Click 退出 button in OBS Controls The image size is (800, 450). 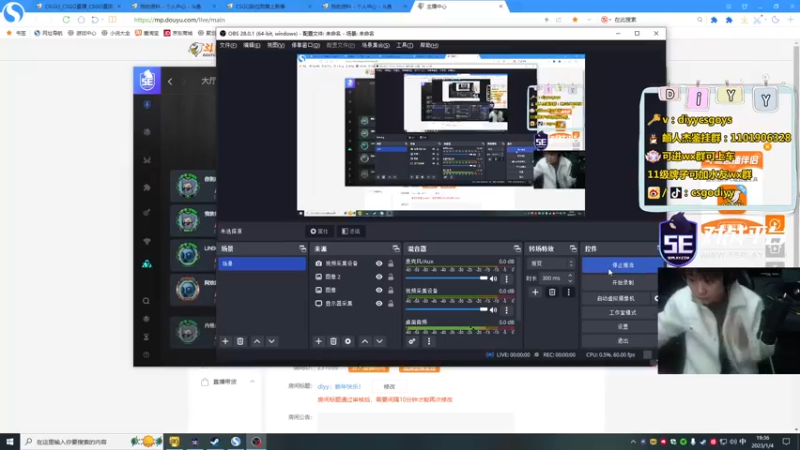pyautogui.click(x=622, y=341)
